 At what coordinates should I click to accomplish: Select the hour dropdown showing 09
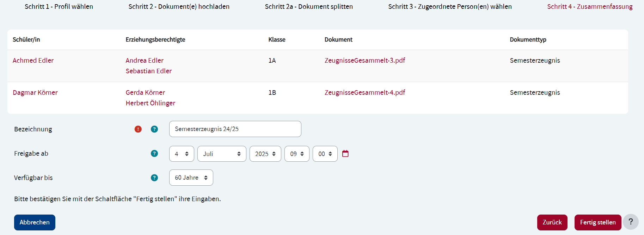[297, 154]
